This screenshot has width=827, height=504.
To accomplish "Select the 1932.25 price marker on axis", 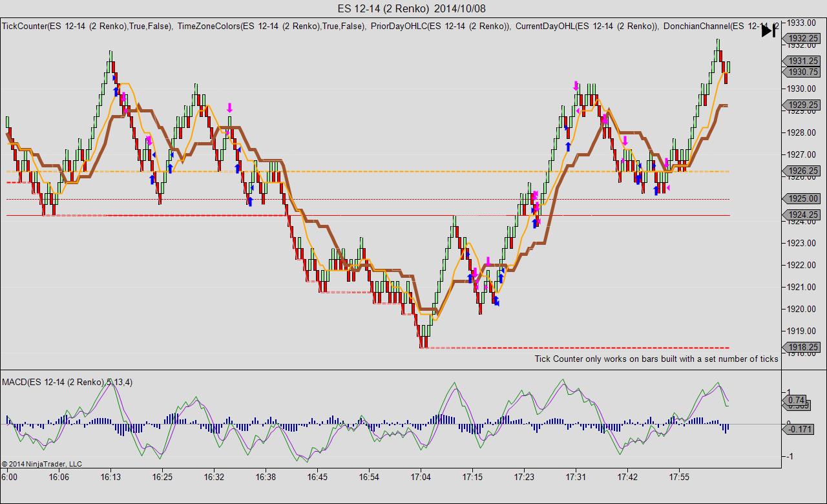I will (x=803, y=38).
